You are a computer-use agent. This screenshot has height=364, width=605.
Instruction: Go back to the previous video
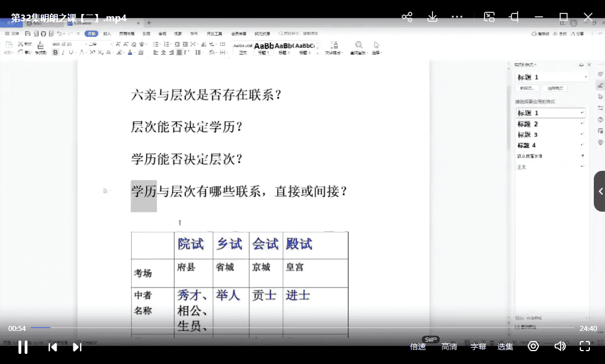click(x=53, y=347)
